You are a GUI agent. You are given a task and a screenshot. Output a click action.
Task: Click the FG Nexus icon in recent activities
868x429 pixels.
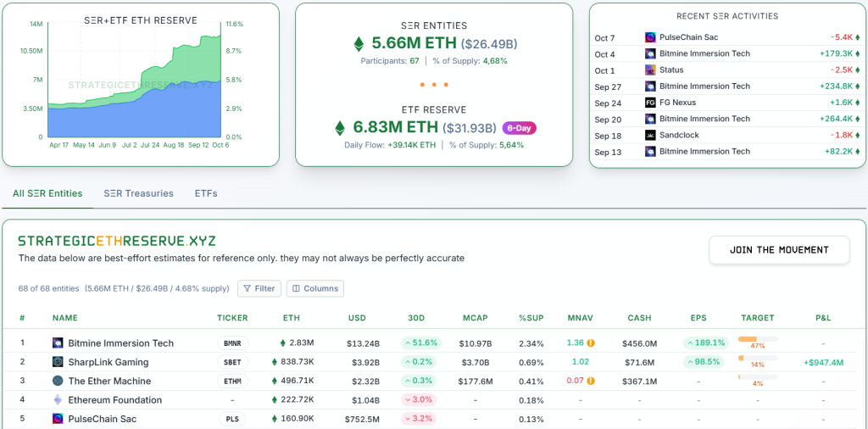pyautogui.click(x=650, y=103)
